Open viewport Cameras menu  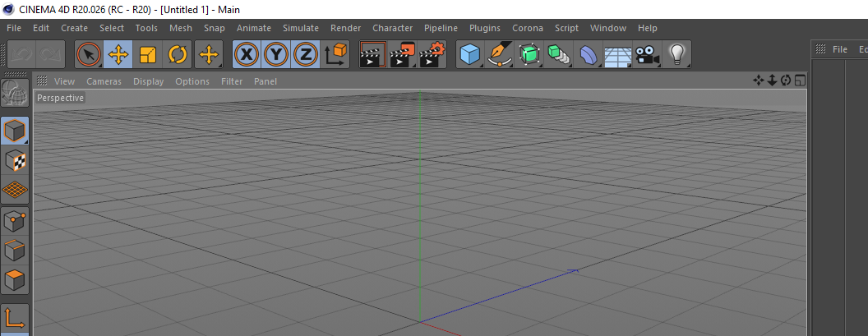pyautogui.click(x=104, y=81)
